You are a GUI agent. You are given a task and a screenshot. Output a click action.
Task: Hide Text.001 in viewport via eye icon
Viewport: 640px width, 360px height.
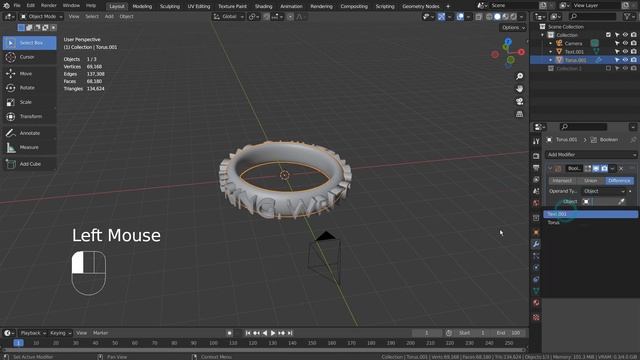click(x=625, y=52)
